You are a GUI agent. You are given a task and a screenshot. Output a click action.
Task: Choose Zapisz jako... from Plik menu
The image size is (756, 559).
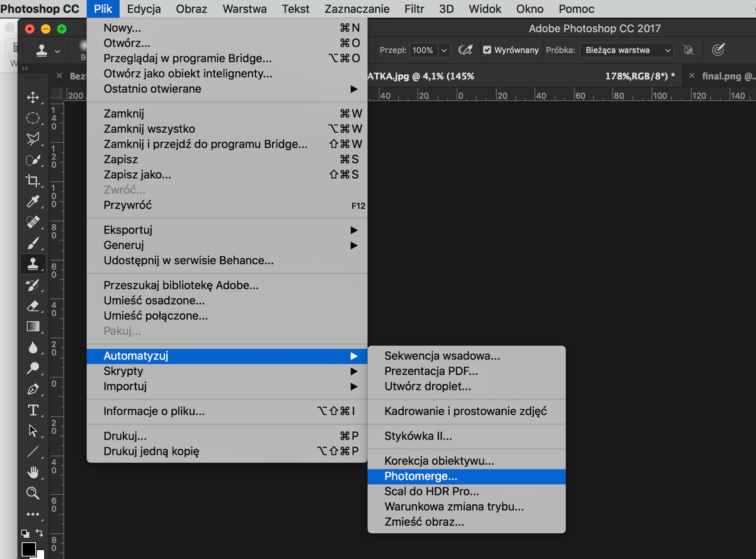[x=137, y=174]
